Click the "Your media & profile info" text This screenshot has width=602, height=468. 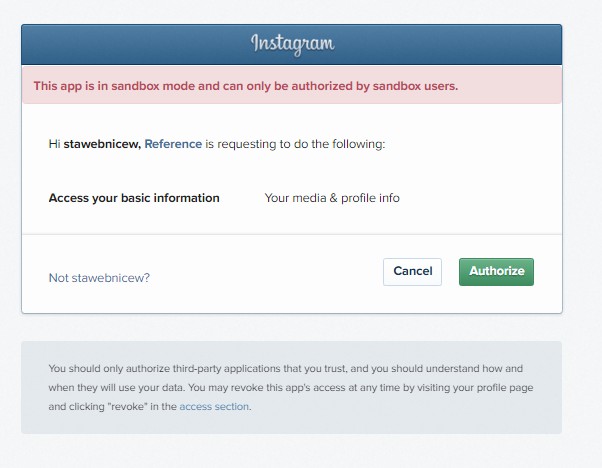tap(332, 198)
